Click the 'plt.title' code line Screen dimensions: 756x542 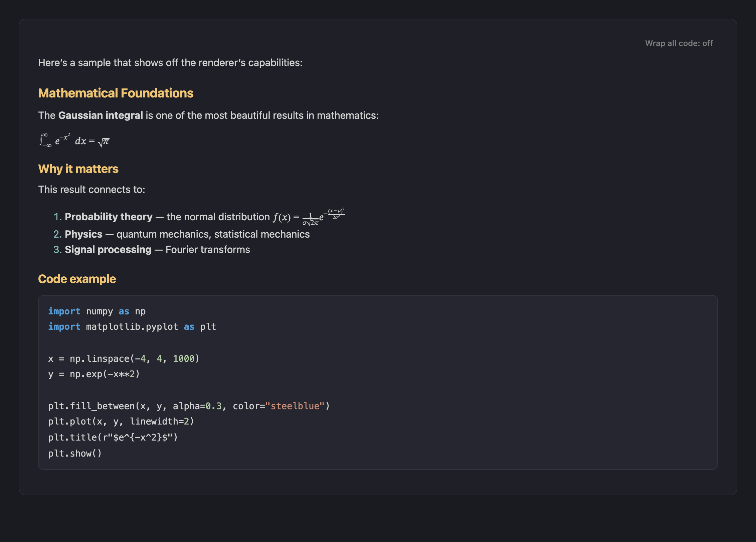pyautogui.click(x=113, y=437)
